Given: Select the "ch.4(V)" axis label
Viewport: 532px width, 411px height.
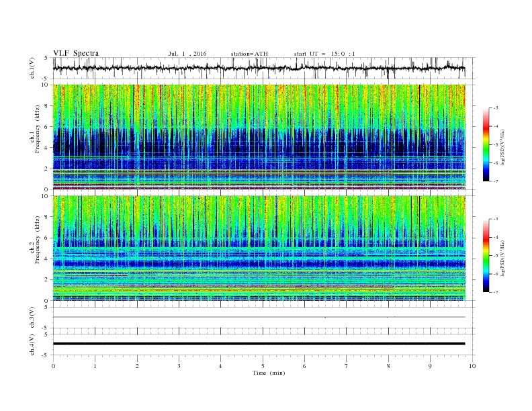Looking at the screenshot, I should (32, 345).
